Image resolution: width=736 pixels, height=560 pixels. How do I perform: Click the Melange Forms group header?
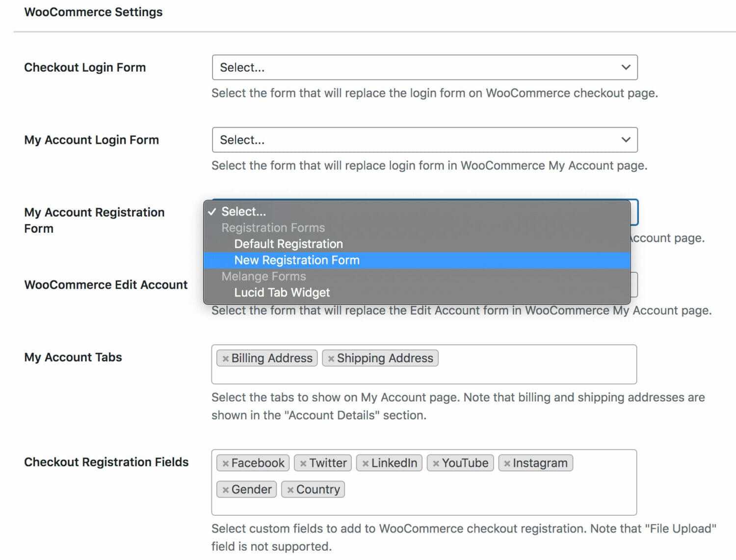pyautogui.click(x=263, y=276)
